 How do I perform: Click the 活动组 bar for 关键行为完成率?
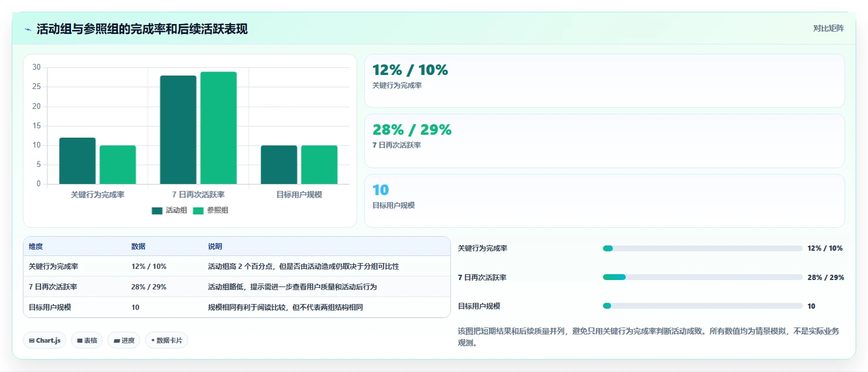click(x=77, y=161)
